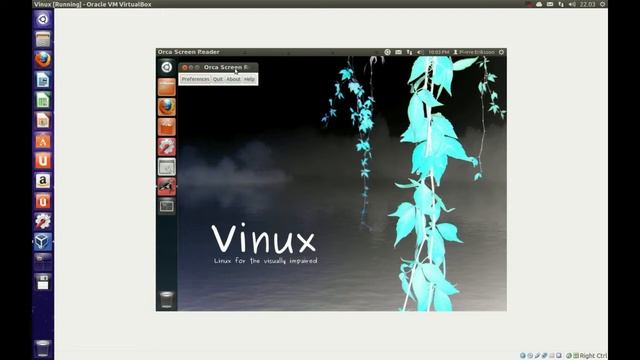
Task: Open Ubuntu One Music from host launcher
Action: [x=43, y=201]
